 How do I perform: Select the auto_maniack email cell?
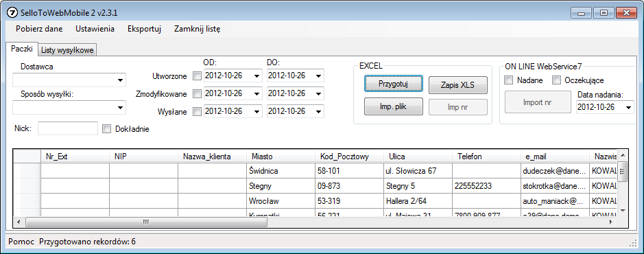(x=555, y=201)
